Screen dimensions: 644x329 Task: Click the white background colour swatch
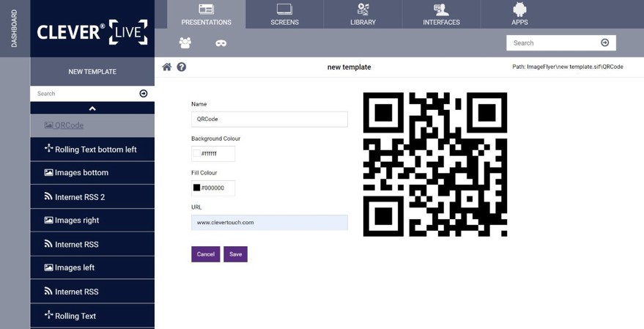pos(197,153)
